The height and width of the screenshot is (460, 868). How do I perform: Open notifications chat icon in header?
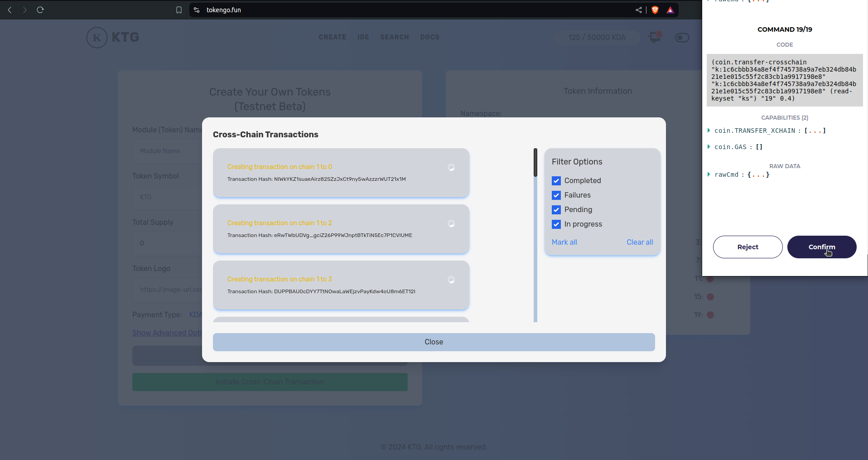tap(655, 37)
